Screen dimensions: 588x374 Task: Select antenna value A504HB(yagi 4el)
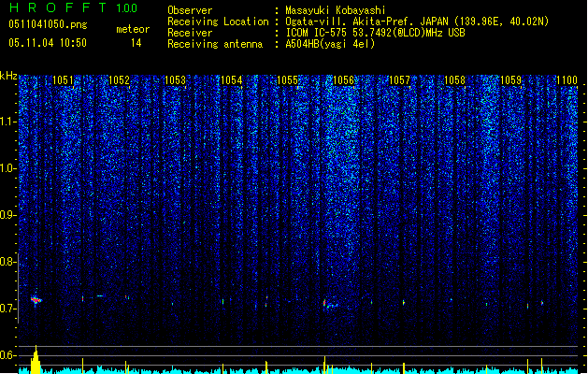click(330, 44)
